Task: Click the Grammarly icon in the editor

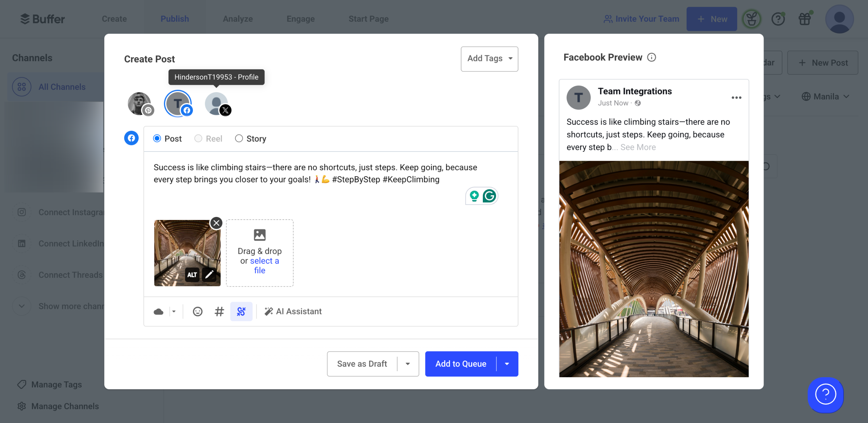Action: click(489, 196)
